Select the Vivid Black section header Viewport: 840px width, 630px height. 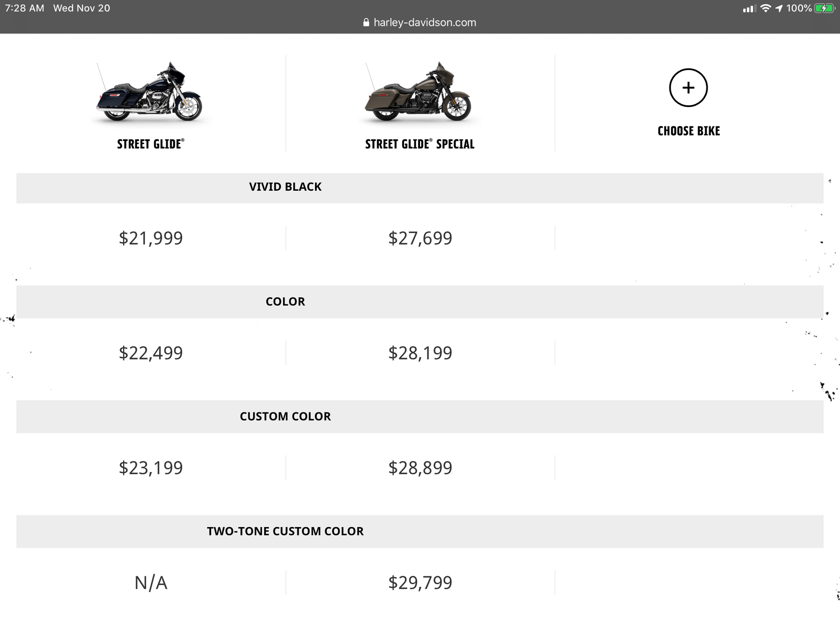(x=285, y=187)
